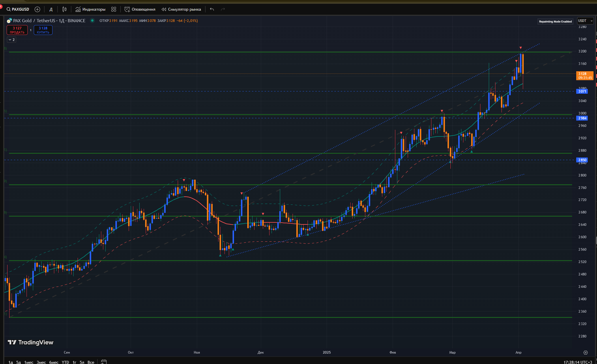Select the 1д time range
The height and width of the screenshot is (364, 597).
(x=11, y=362)
